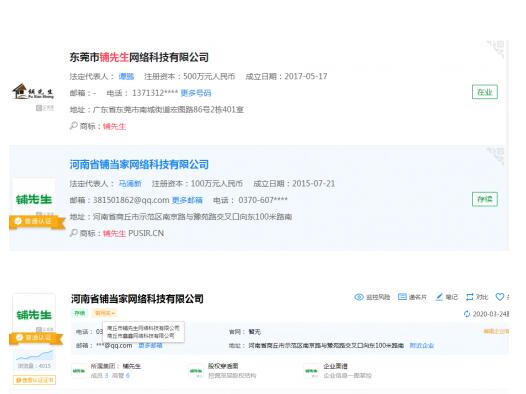Select founding date 2017-05-17
Screen dimensions: 526x394
(x=306, y=76)
